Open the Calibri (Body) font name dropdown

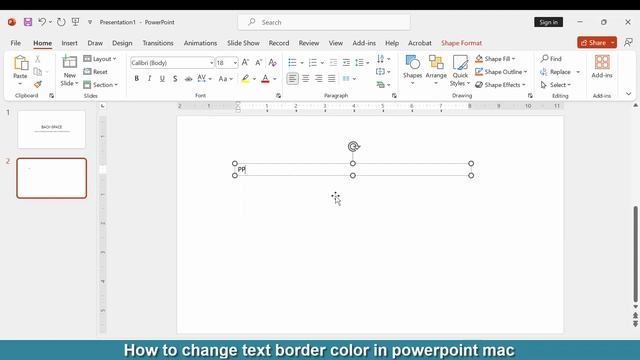[x=211, y=63]
